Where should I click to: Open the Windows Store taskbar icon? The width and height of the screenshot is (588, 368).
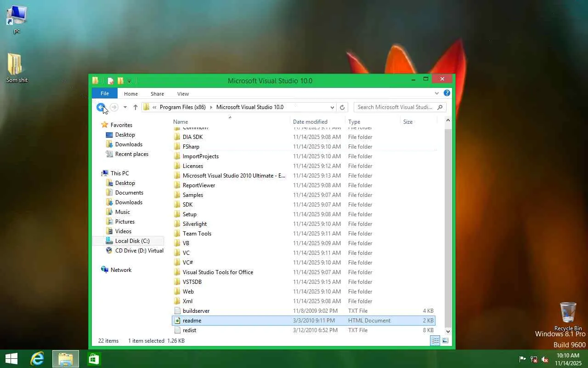tap(94, 359)
